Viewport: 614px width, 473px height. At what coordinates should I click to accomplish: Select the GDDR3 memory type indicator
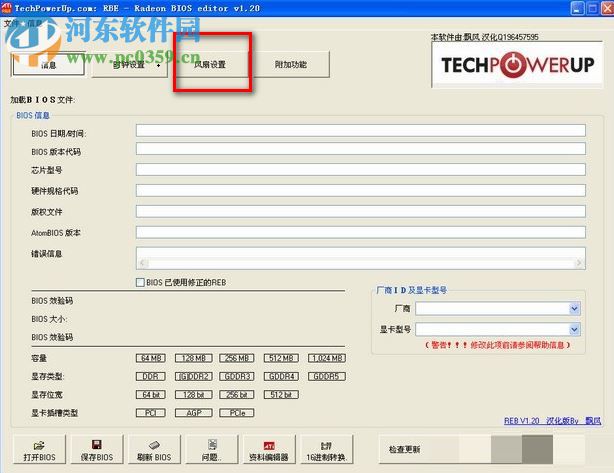tap(237, 376)
